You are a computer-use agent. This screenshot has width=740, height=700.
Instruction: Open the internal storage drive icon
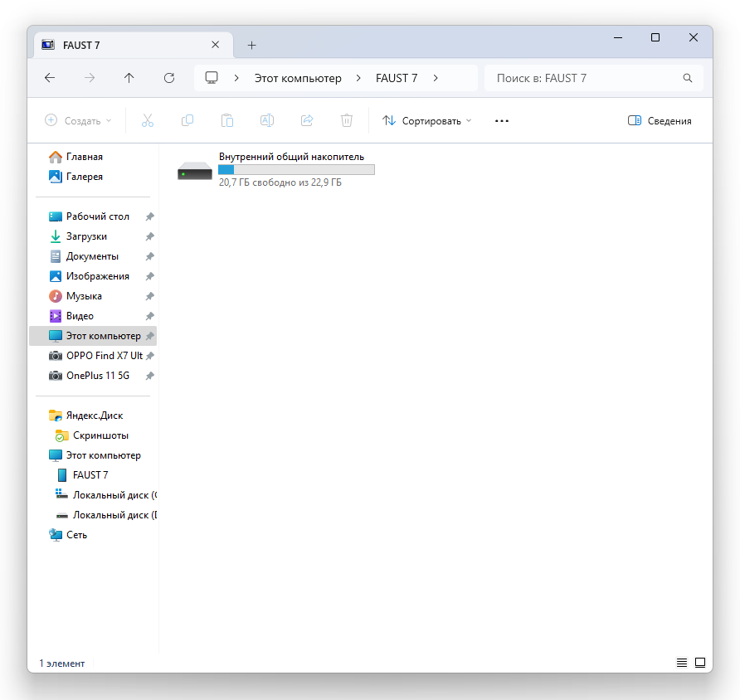click(194, 170)
